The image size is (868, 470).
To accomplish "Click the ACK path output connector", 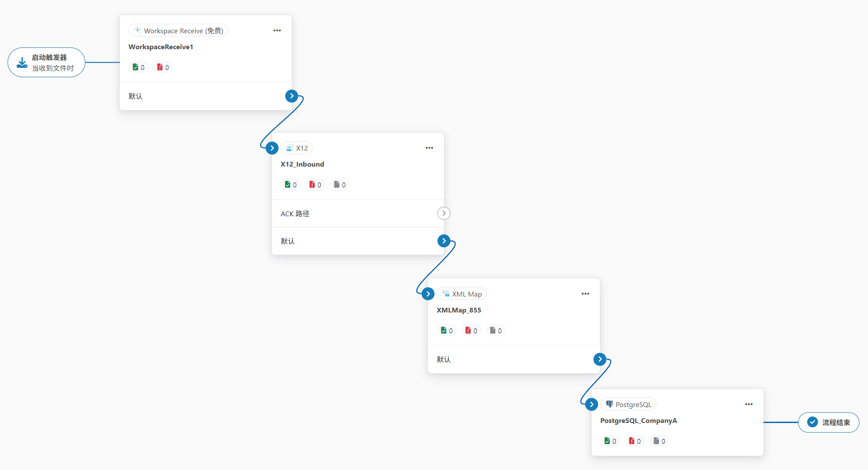I will pos(444,213).
